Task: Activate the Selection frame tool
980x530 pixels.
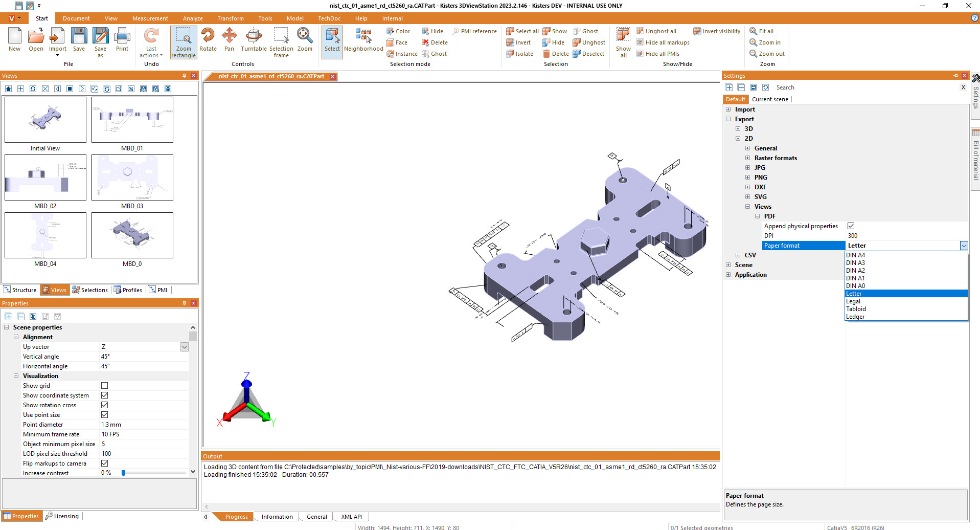Action: pos(281,42)
